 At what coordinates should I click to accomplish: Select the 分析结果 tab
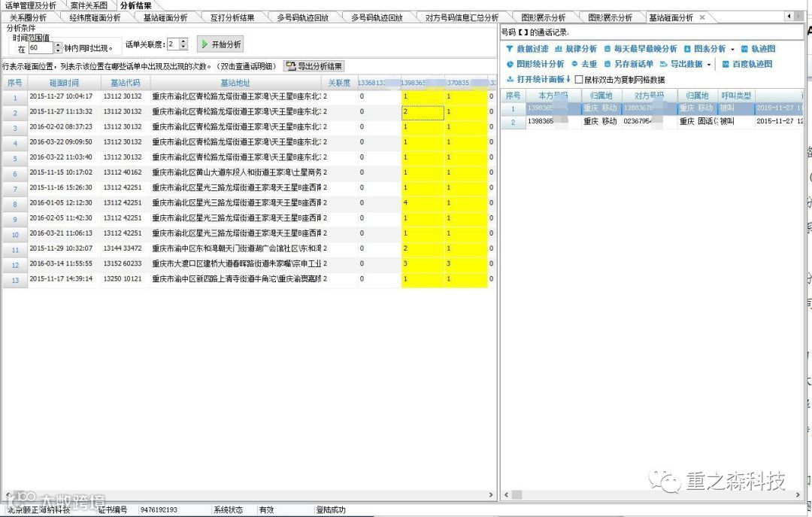(x=135, y=5)
